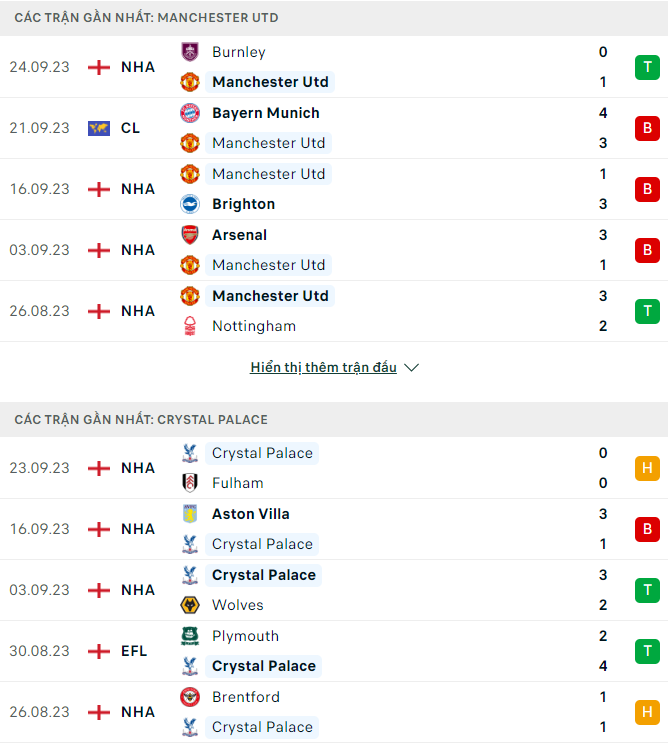Click the red B badge for Bayern match
The image size is (668, 745).
pos(647,128)
